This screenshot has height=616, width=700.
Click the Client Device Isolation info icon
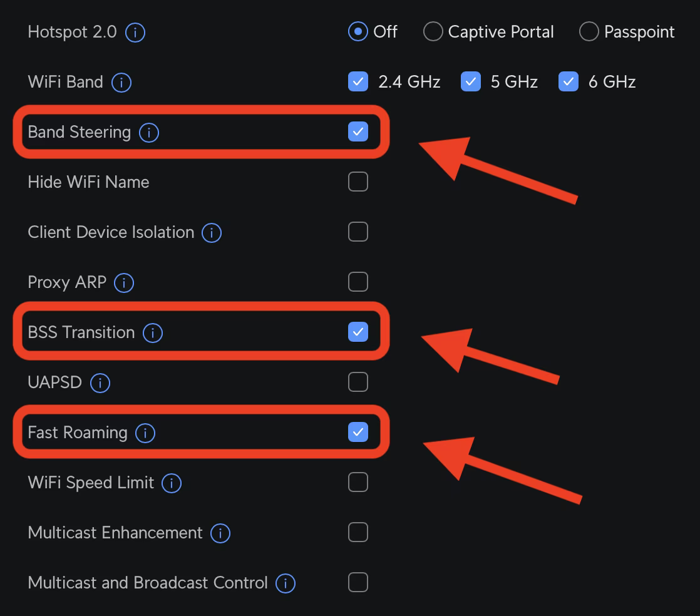tap(211, 232)
